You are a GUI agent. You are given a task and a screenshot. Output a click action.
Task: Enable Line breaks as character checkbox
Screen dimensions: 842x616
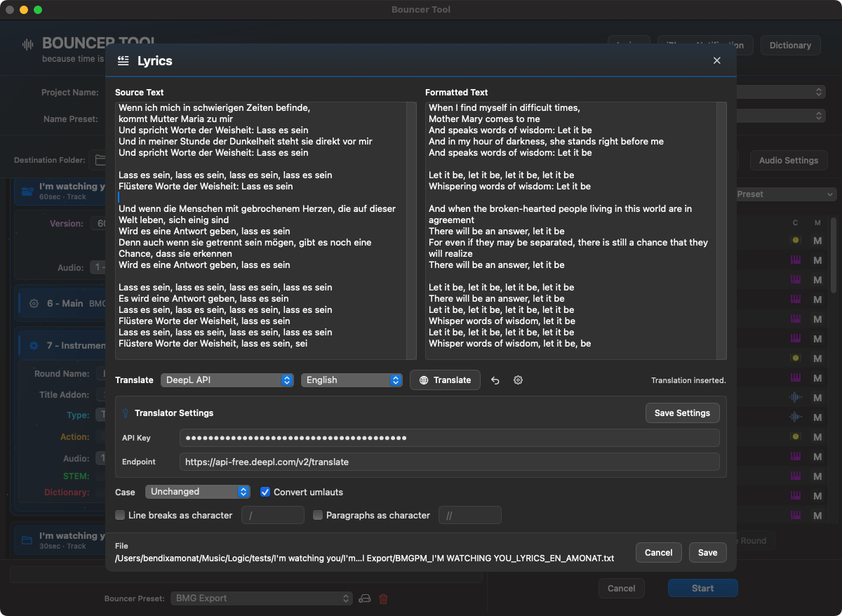point(120,515)
